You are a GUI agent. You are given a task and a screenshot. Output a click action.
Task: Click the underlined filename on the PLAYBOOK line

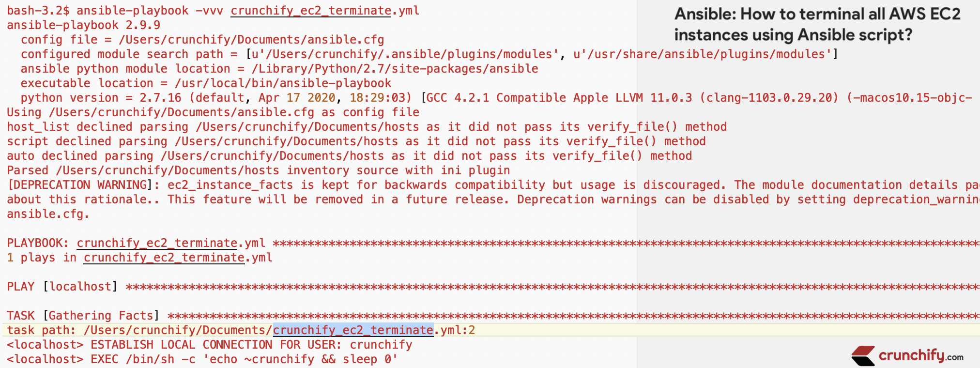click(x=156, y=243)
